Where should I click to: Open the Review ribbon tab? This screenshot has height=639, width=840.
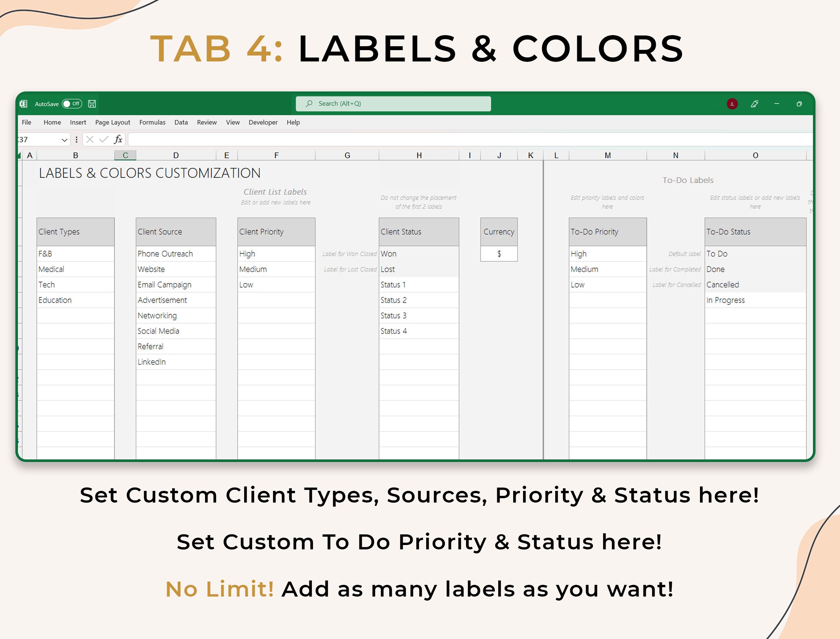[207, 122]
